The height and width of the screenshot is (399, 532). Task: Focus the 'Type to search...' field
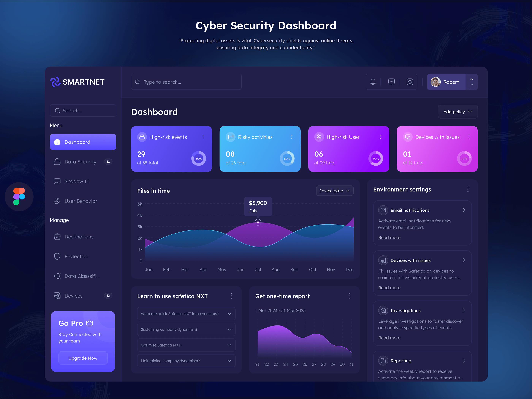pyautogui.click(x=186, y=82)
